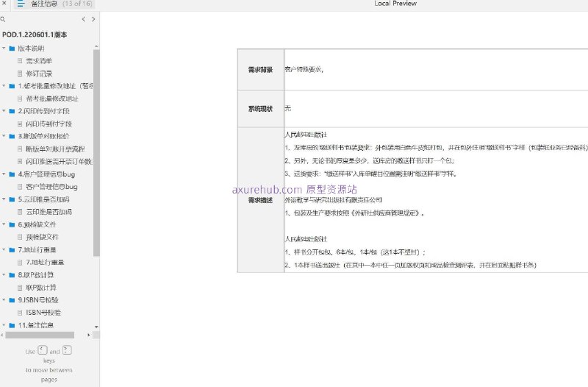
Task: Click the 系统现状 table header cell
Action: 261,109
